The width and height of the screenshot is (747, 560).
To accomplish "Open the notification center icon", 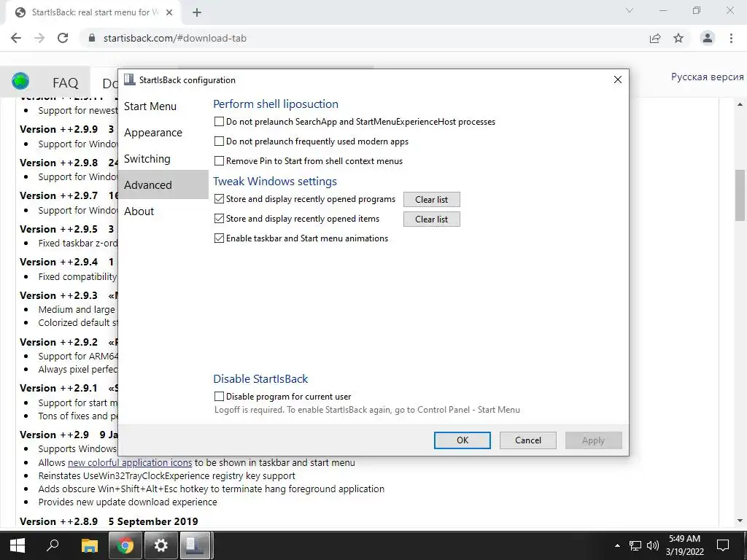I will 723,545.
